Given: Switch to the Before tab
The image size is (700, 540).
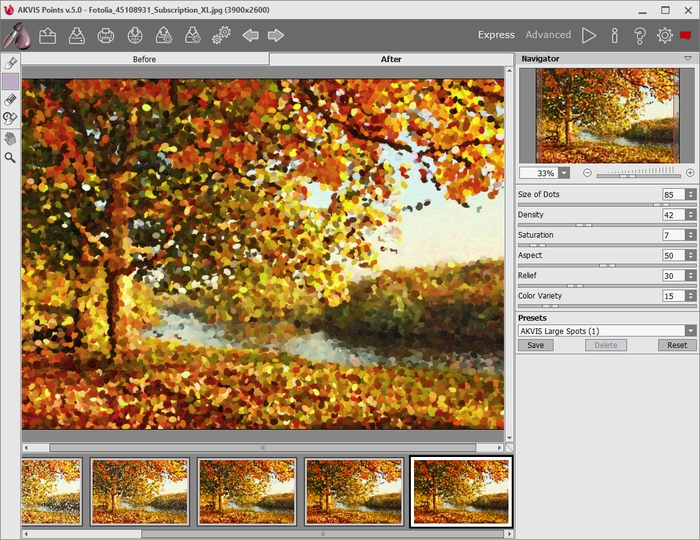Looking at the screenshot, I should pyautogui.click(x=144, y=59).
